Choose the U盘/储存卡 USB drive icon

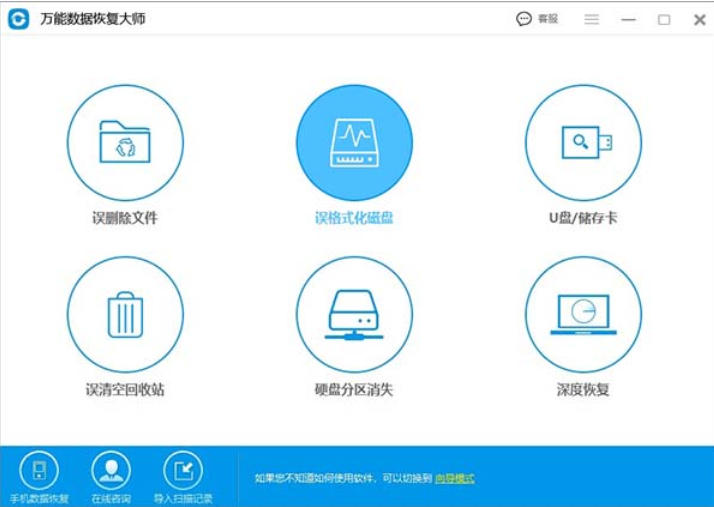[583, 143]
